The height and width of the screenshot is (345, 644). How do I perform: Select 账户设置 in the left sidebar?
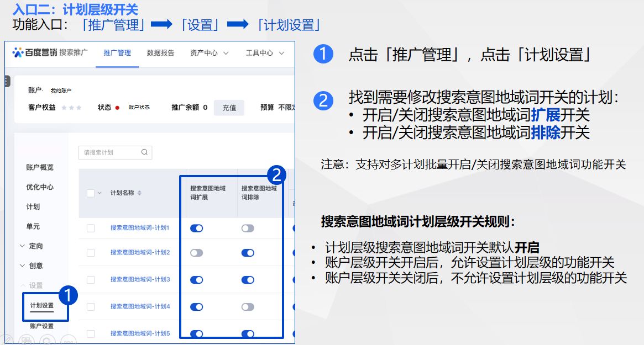pos(42,326)
